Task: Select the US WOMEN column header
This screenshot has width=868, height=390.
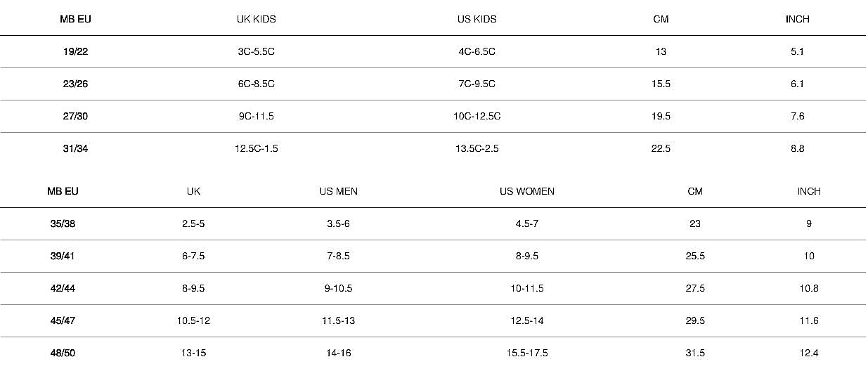Action: click(x=526, y=191)
